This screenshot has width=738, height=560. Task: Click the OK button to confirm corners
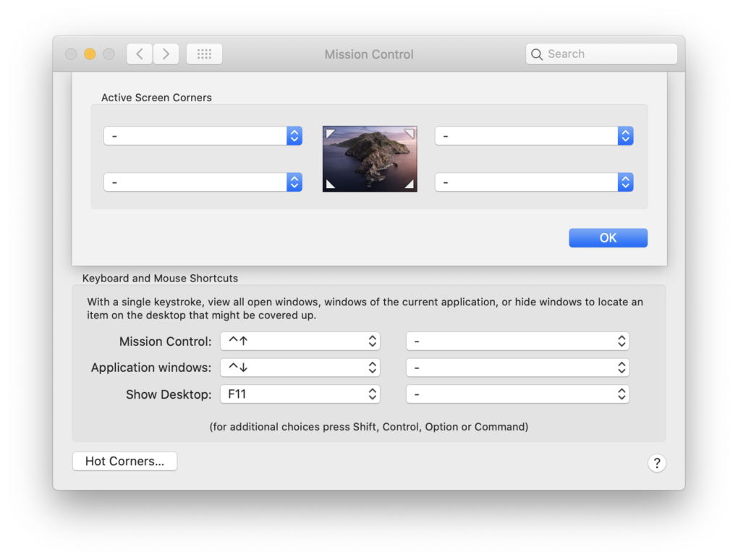click(608, 237)
